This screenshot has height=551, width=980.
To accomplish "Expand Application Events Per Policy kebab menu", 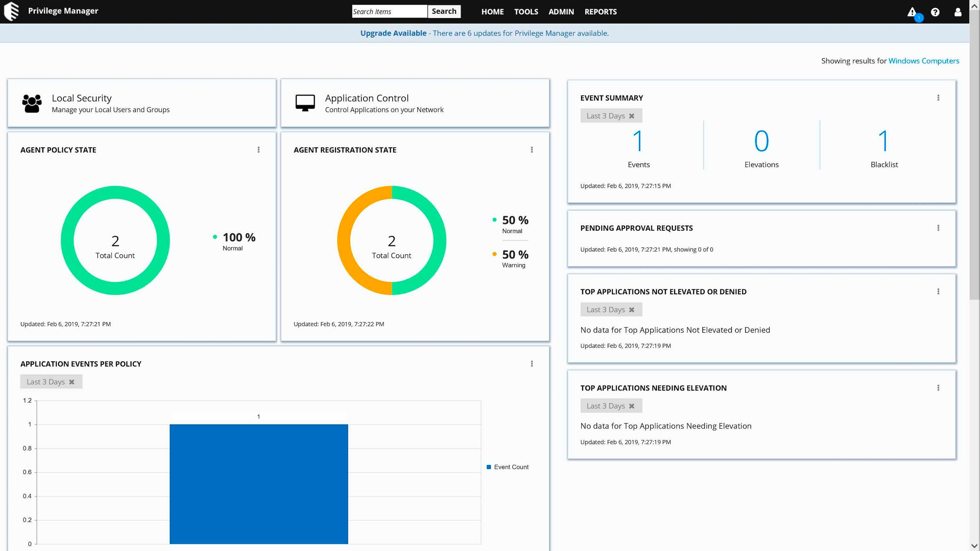I will coord(532,364).
